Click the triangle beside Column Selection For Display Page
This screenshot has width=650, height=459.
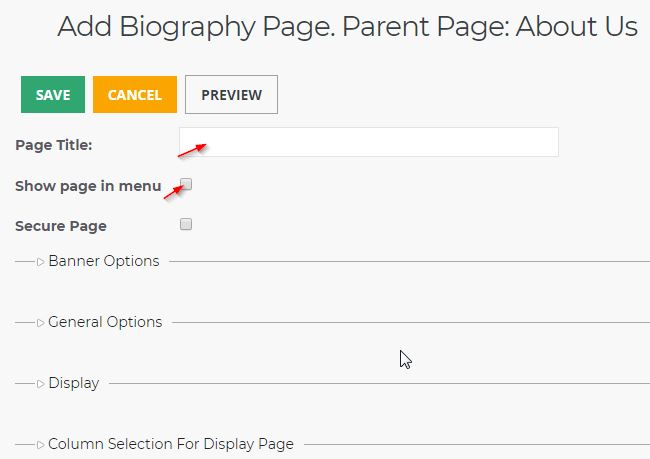(x=40, y=444)
